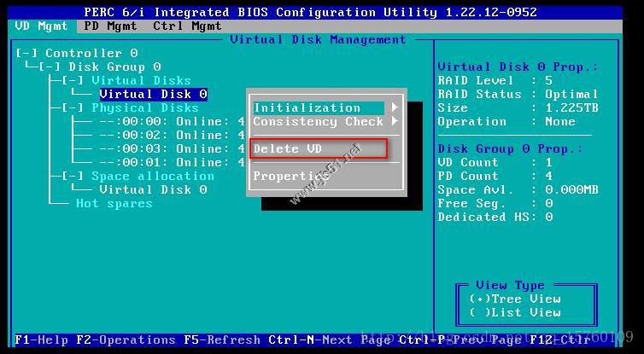
Task: Choose Initialization from the context menu
Action: (x=307, y=107)
